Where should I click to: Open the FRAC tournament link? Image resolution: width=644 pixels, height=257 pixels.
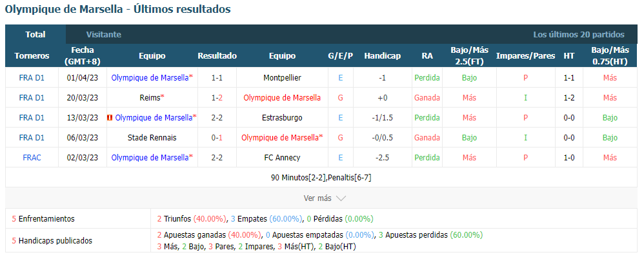tap(32, 157)
